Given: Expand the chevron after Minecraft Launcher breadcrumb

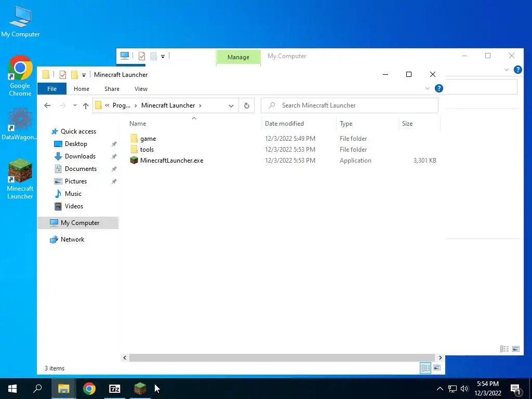Looking at the screenshot, I should click(x=200, y=105).
